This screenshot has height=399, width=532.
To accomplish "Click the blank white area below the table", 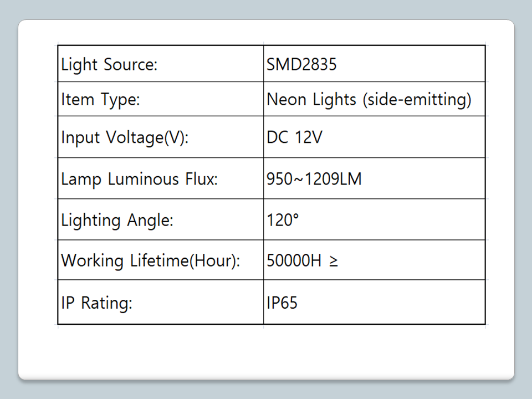I will [266, 352].
